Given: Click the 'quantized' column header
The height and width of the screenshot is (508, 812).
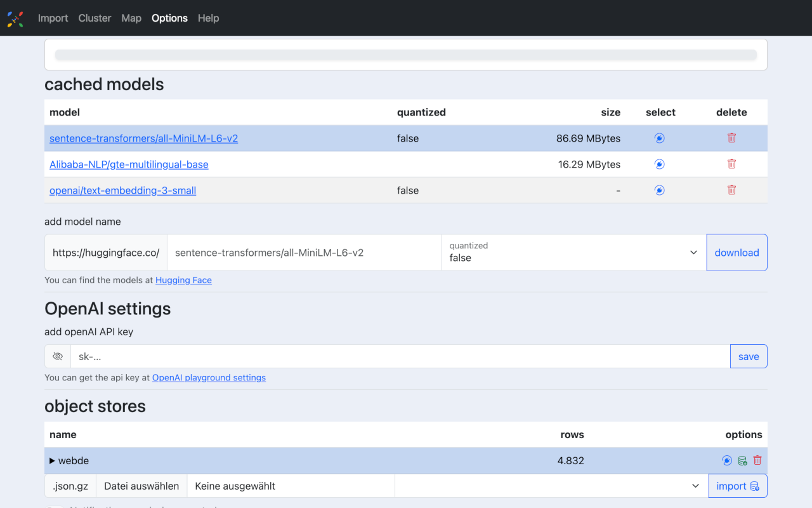Looking at the screenshot, I should point(421,112).
